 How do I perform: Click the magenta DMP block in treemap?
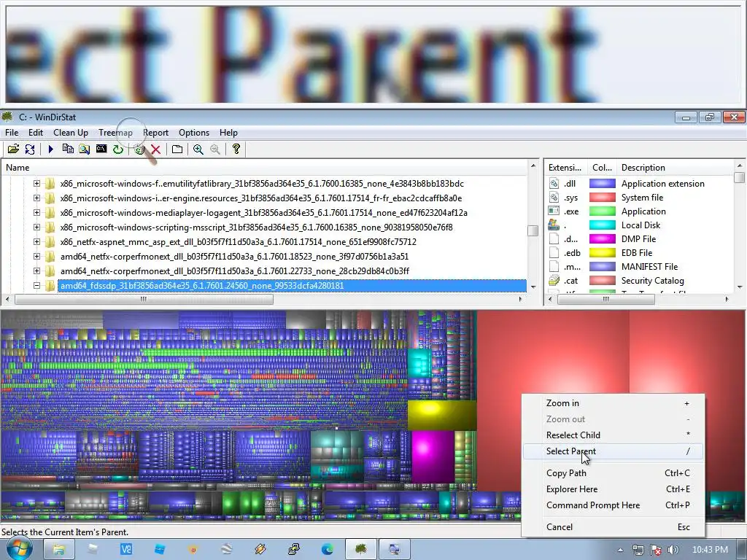coord(433,456)
